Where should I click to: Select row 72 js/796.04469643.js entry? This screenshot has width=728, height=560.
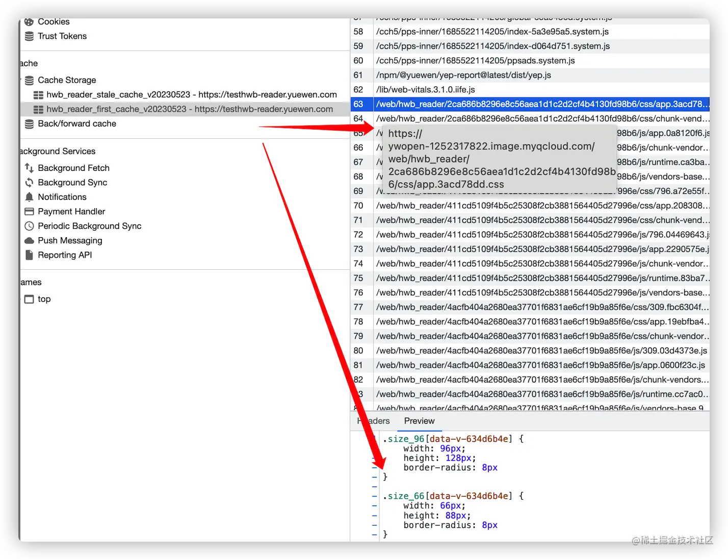pos(530,235)
